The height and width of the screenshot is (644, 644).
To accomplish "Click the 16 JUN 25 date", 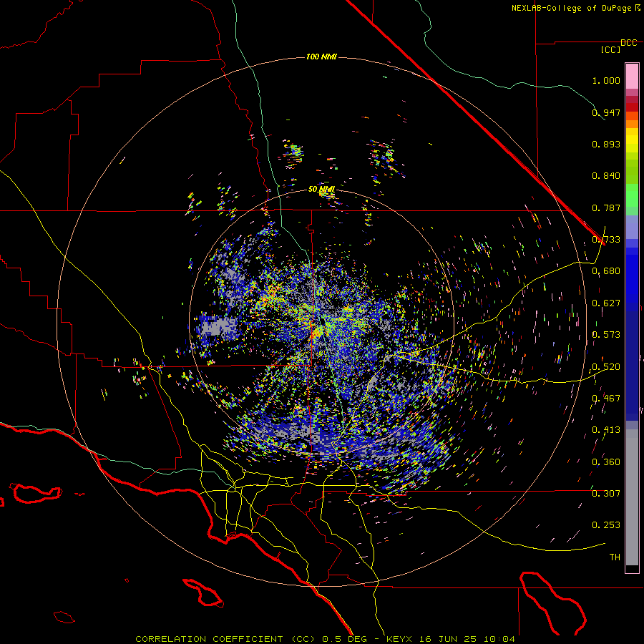I will 449,639.
